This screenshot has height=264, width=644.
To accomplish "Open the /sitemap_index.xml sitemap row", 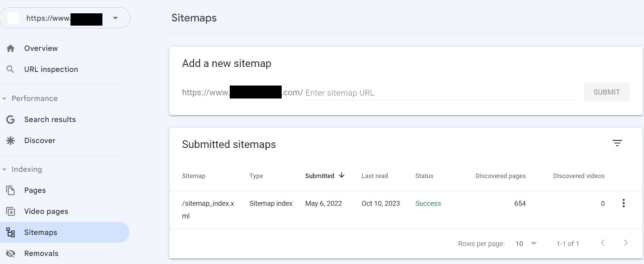I will (x=208, y=204).
